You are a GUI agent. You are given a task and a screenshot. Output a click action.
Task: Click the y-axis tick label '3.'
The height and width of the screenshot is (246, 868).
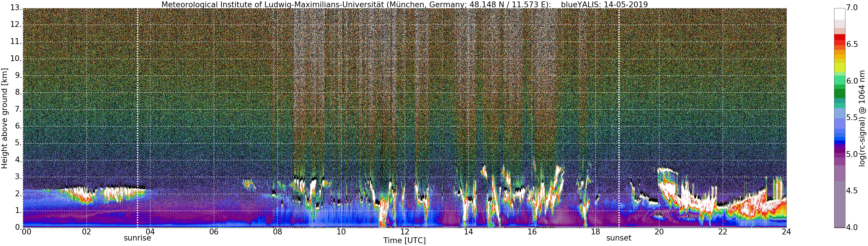18,177
